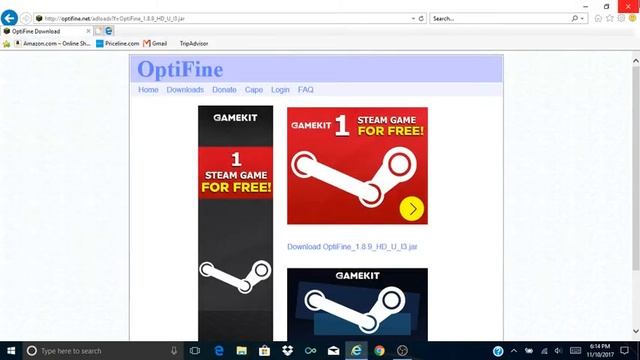Click the touch keyboard tray icon
This screenshot has width=640, height=360.
coord(576,351)
